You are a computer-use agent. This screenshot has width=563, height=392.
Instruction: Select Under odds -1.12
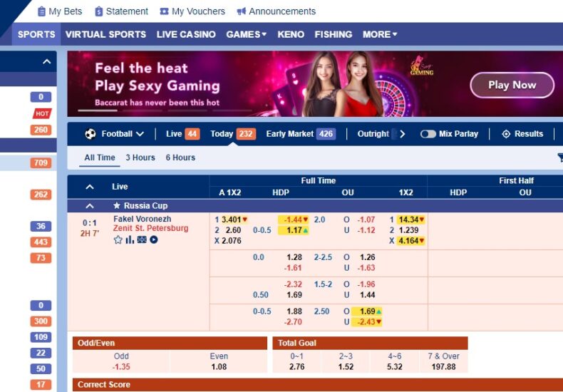click(366, 230)
